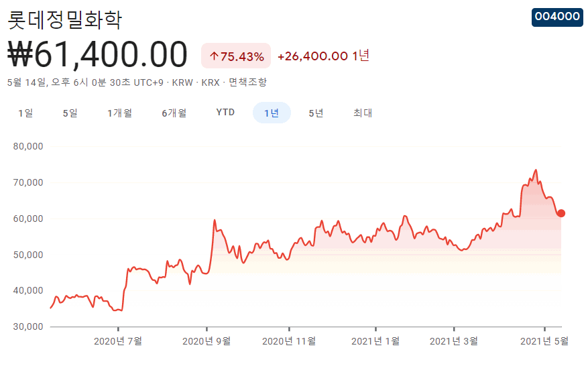This screenshot has width=588, height=366.
Task: Click the up arrow in percent badge
Action: pos(214,56)
